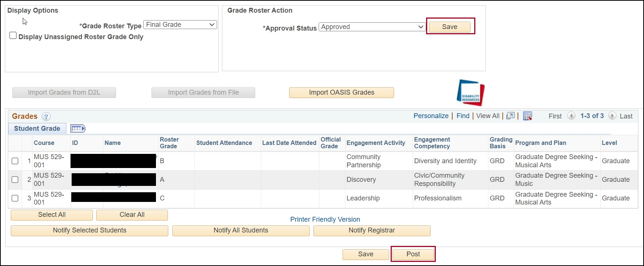Check the row 2 student checkbox
This screenshot has height=266, width=644.
15,180
